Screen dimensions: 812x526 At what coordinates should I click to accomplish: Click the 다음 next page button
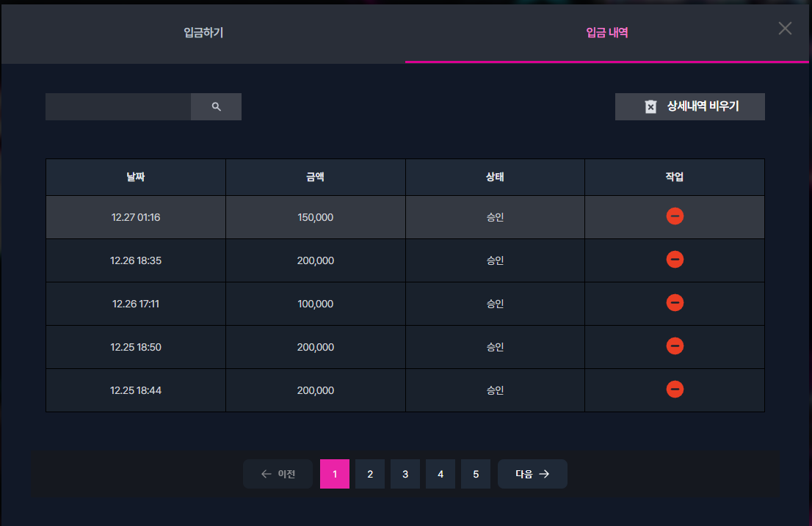coord(532,474)
